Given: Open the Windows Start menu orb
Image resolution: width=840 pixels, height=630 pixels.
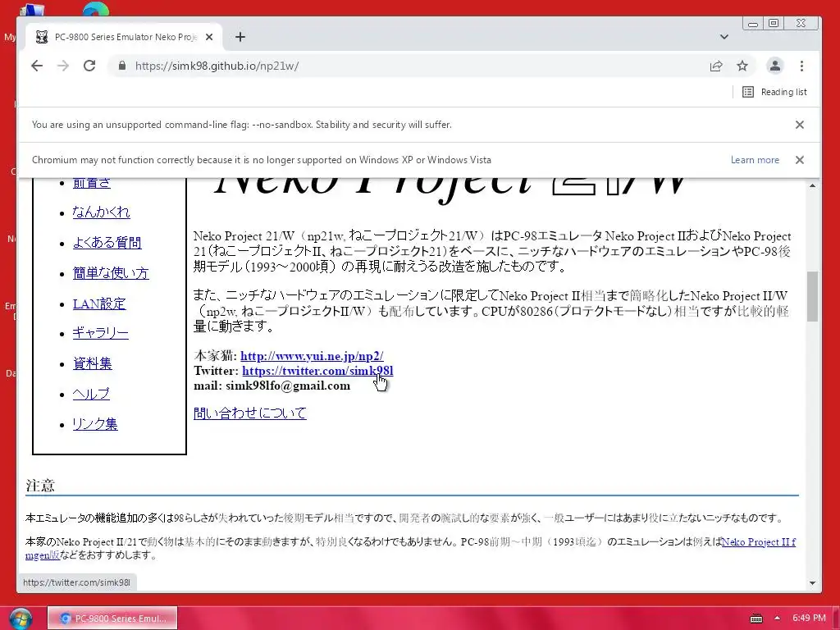Looking at the screenshot, I should pos(21,619).
